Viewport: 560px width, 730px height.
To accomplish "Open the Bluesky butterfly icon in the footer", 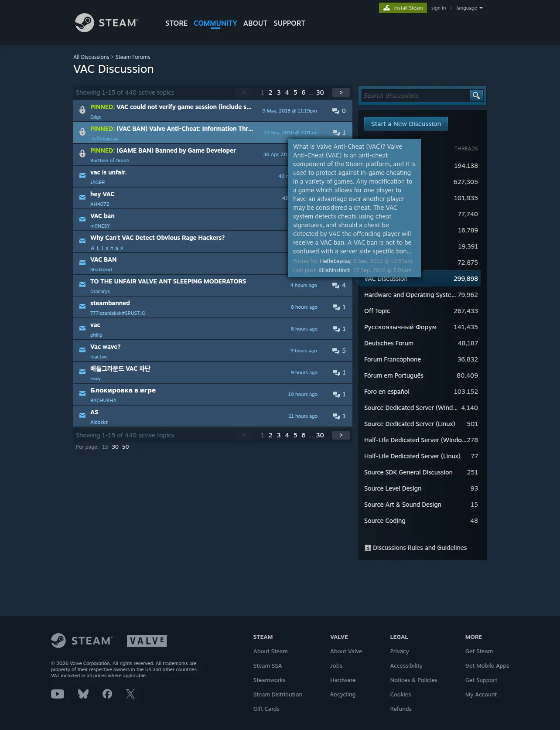I will coord(83,694).
